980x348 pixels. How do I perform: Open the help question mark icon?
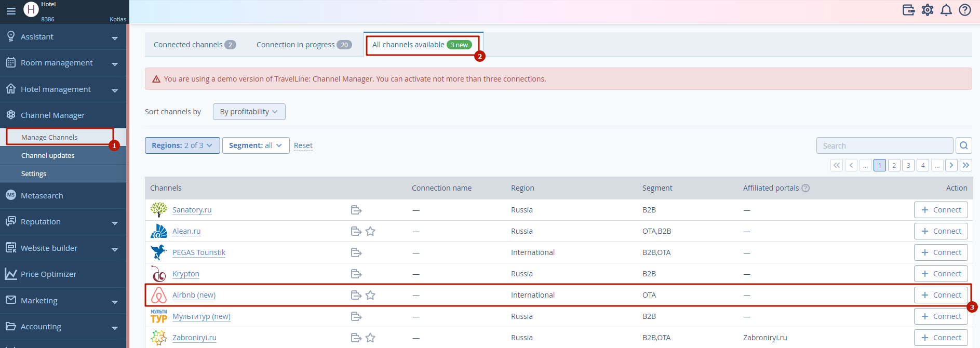965,10
